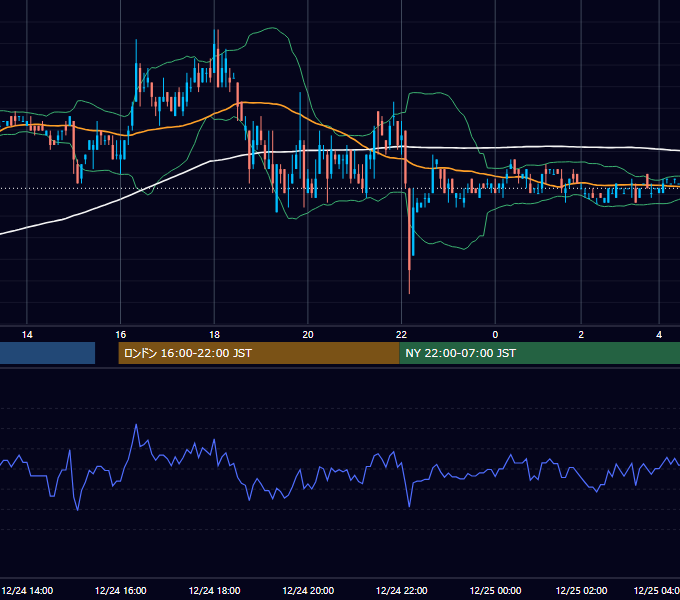The height and width of the screenshot is (600, 680).
Task: Click the NY 22:00-07:00 JST session bar
Action: [x=539, y=353]
